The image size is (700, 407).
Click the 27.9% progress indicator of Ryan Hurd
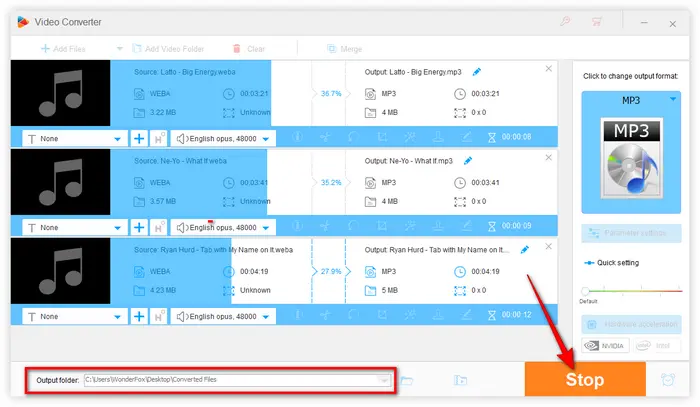click(331, 271)
